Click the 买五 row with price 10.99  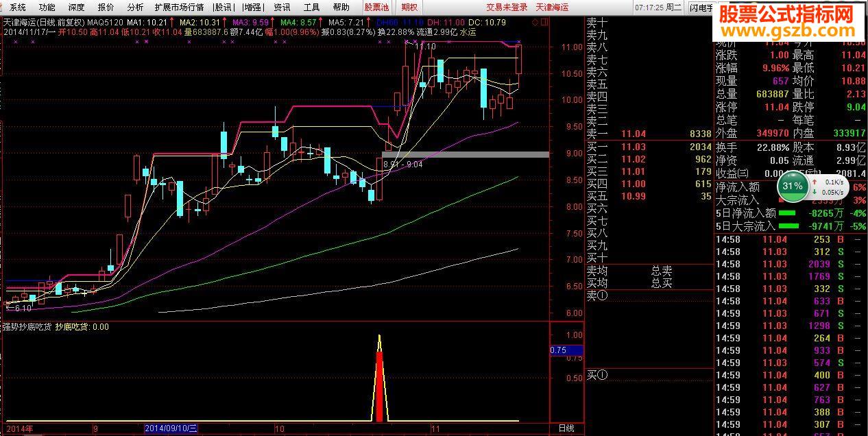tap(649, 196)
